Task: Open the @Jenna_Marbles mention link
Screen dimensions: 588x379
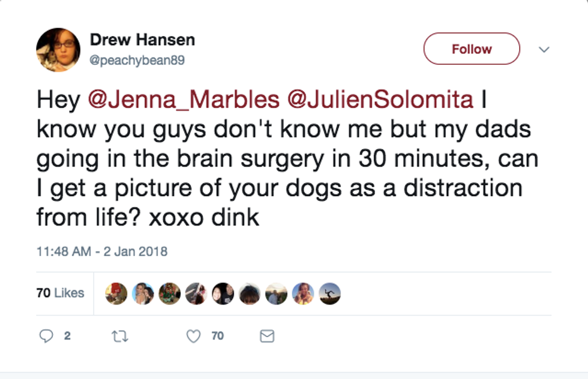Action: point(184,100)
